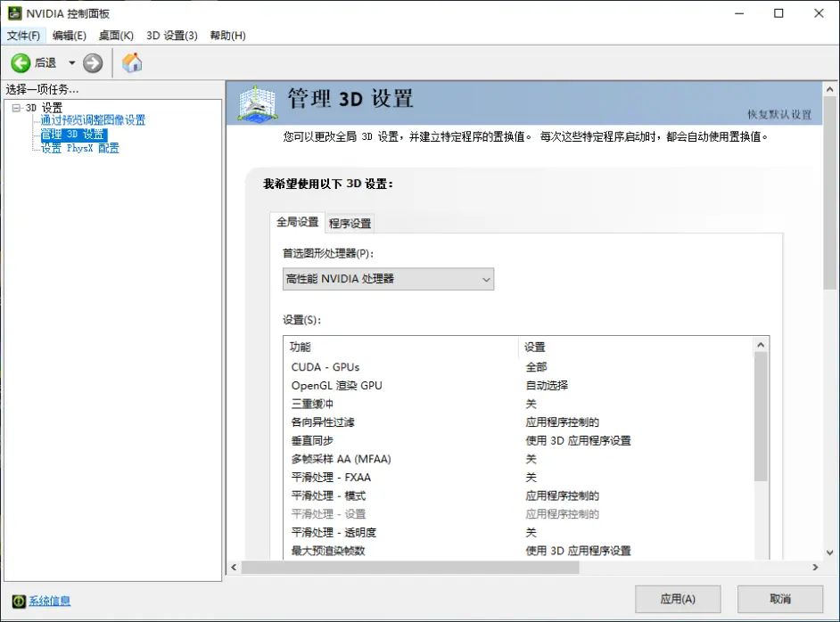
Task: Click the horizontal scrollbar thumb
Action: [410, 568]
